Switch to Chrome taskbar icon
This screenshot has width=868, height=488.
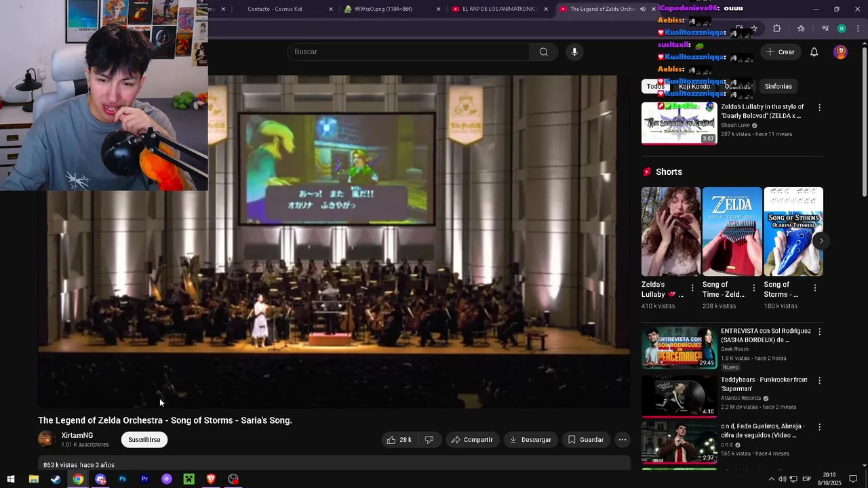(x=78, y=479)
